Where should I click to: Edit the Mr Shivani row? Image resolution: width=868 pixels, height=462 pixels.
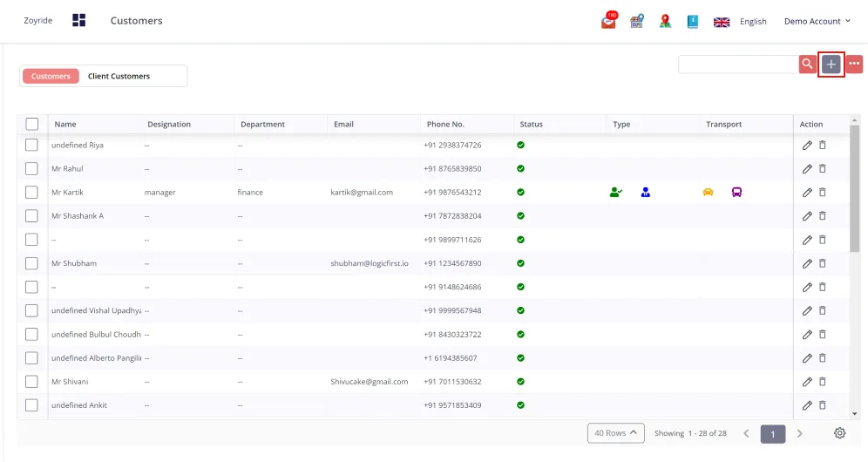[x=807, y=382]
